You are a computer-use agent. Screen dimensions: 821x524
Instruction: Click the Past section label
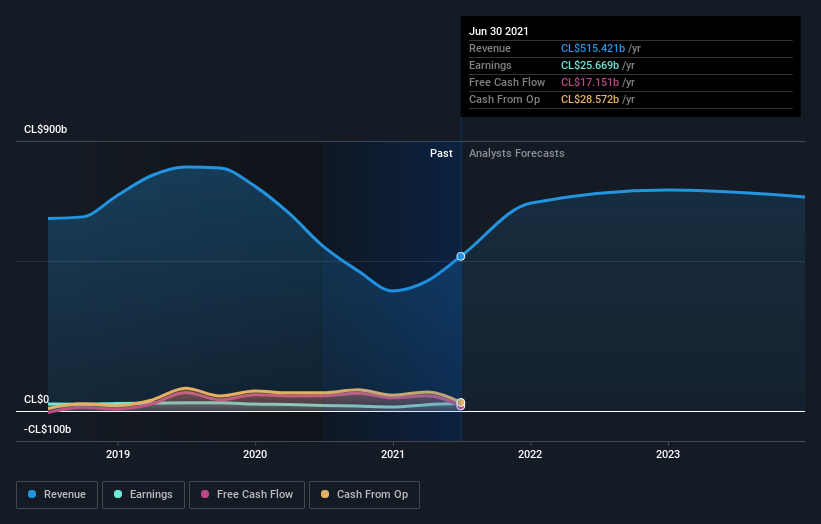coord(441,153)
